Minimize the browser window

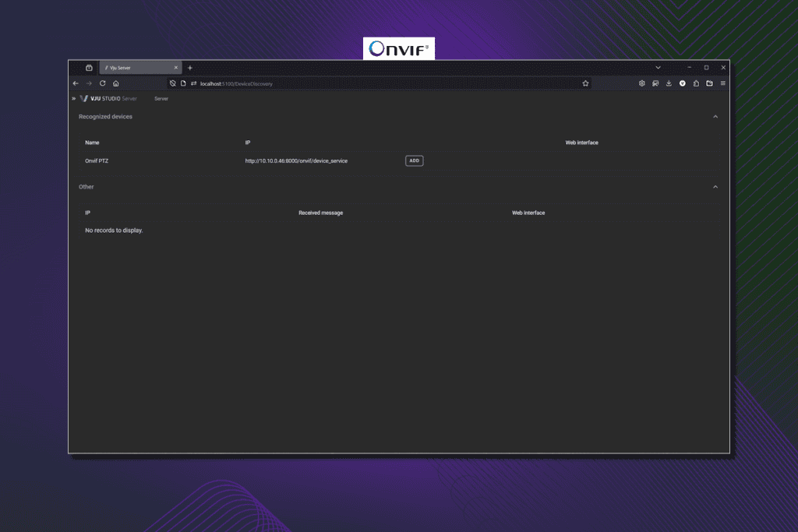coord(689,68)
